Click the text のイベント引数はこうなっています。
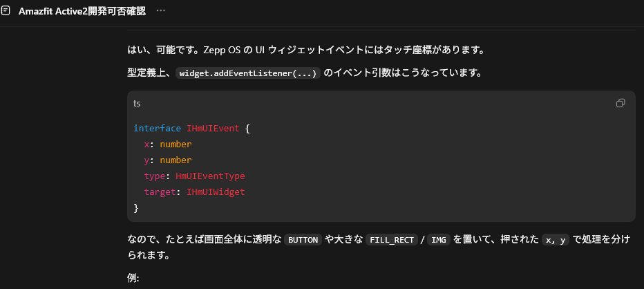The image size is (644, 289). click(x=402, y=73)
